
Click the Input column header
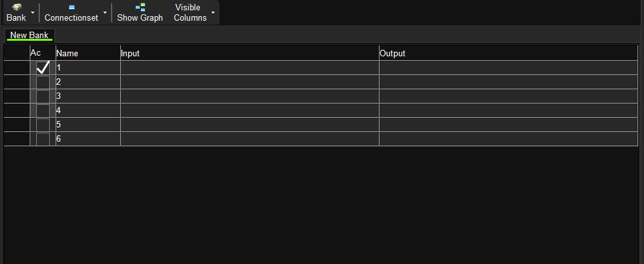[249, 53]
